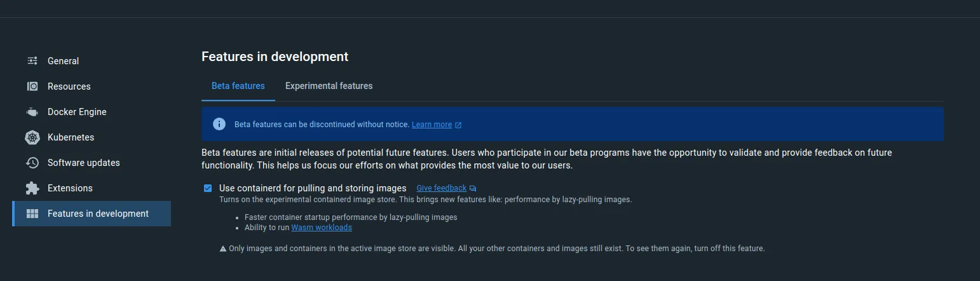Click the Docker Engine whale icon
Viewport: 980px width, 281px height.
point(32,112)
